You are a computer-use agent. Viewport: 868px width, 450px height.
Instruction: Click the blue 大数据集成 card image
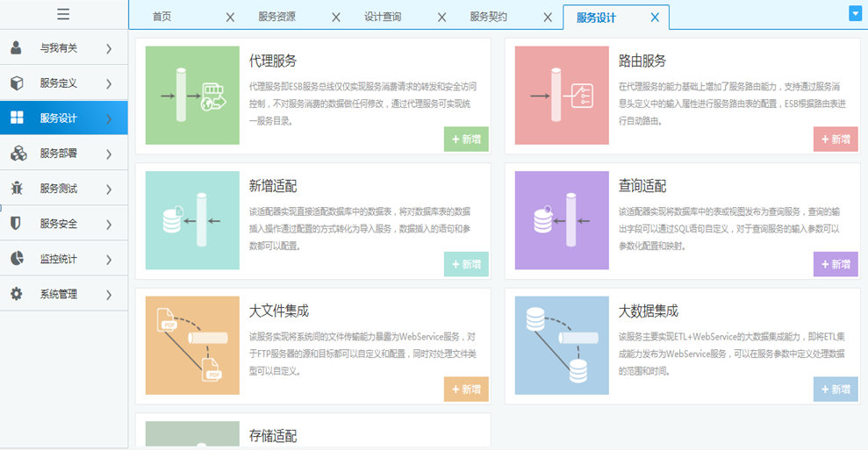tap(562, 346)
